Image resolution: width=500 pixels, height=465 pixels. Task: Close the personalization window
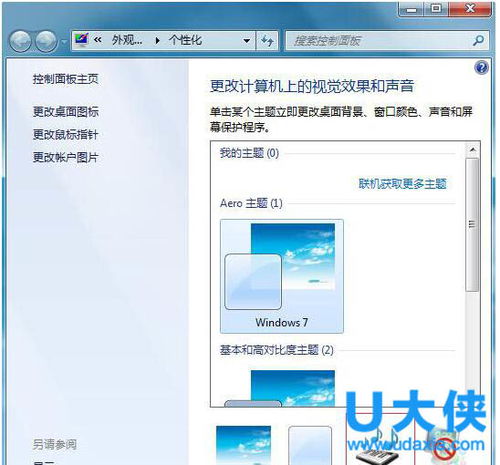470,9
